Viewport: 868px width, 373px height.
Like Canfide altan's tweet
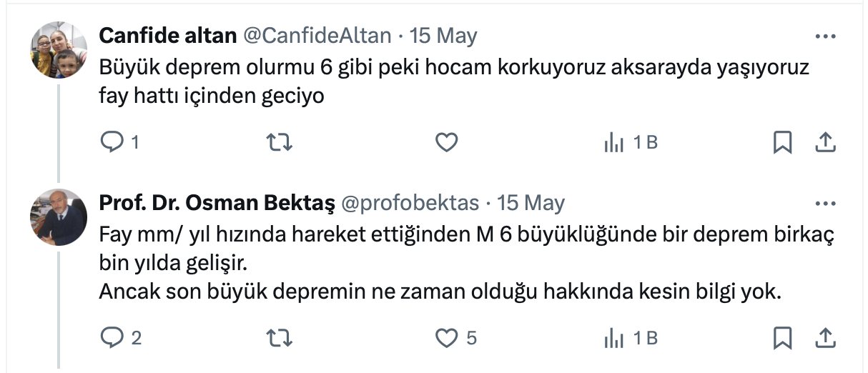(x=446, y=143)
